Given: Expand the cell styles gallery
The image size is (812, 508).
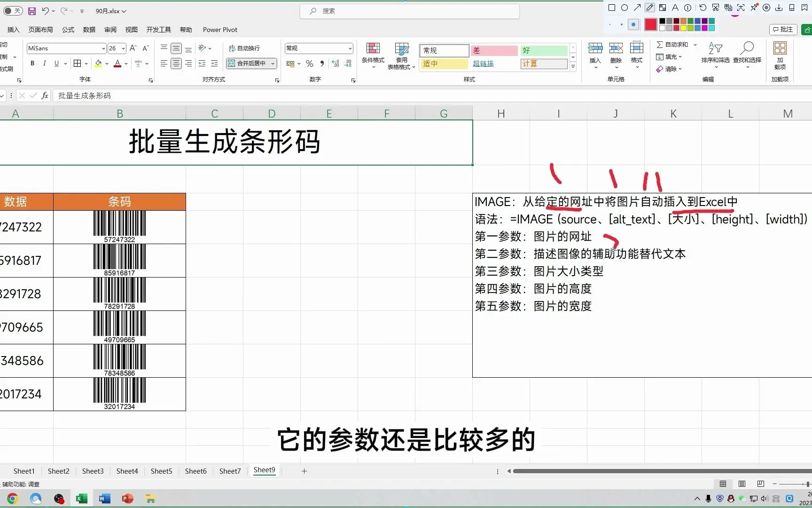Looking at the screenshot, I should tap(573, 67).
